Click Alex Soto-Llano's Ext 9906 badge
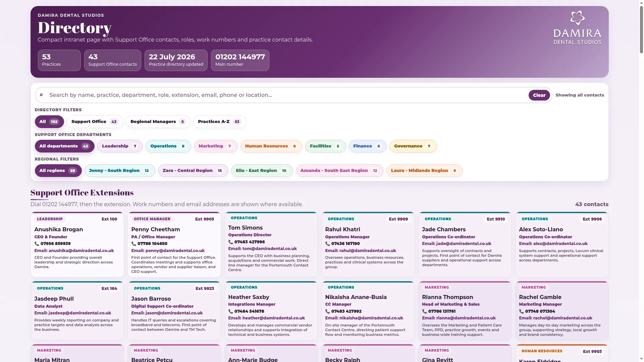The width and height of the screenshot is (644, 362). tap(592, 219)
